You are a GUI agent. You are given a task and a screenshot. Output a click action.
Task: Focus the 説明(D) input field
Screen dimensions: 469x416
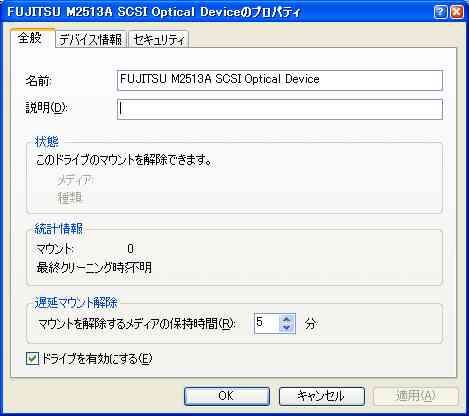coord(280,109)
